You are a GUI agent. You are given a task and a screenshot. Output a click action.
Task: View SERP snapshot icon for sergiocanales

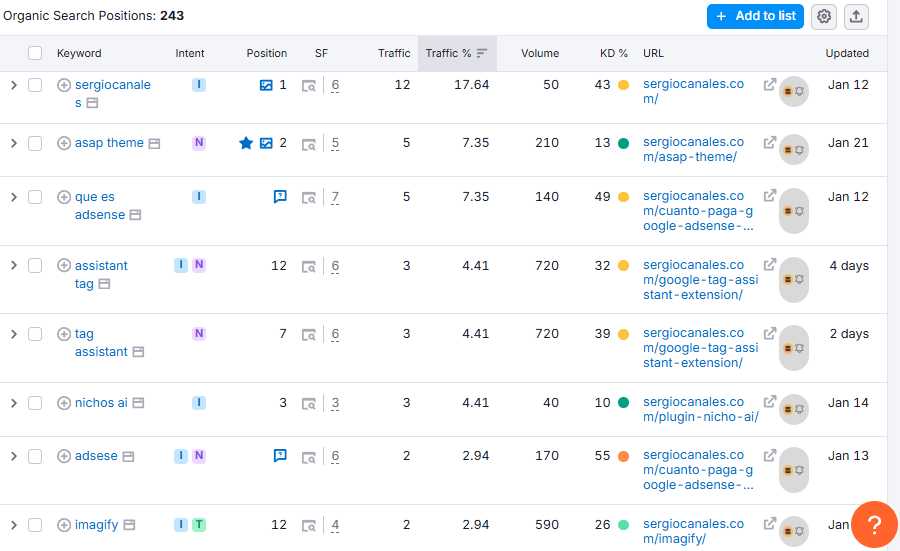point(309,86)
